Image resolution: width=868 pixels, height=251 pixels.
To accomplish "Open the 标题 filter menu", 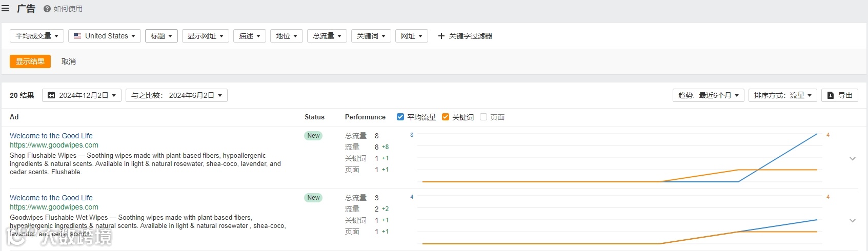I will pos(162,36).
